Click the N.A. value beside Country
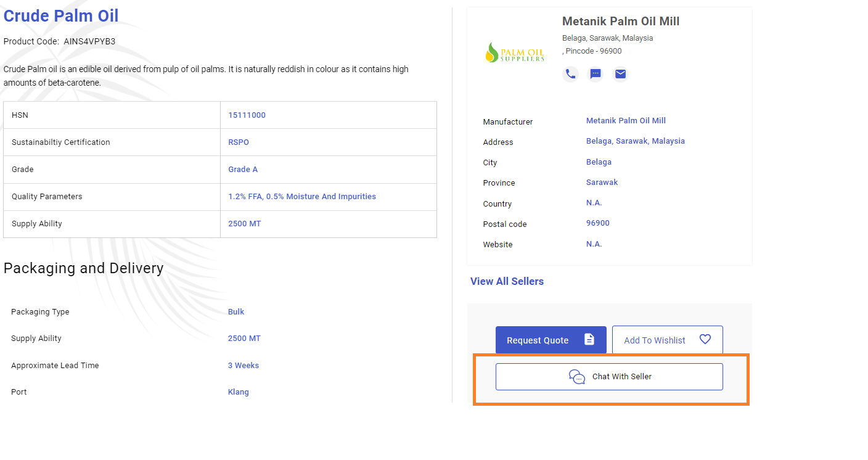 point(594,203)
